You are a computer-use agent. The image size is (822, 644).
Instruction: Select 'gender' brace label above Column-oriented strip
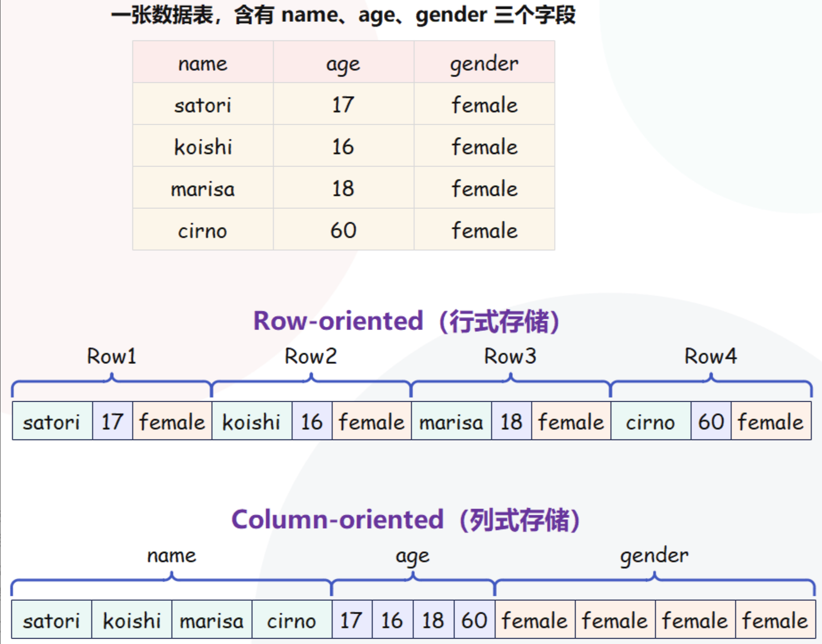pyautogui.click(x=654, y=557)
